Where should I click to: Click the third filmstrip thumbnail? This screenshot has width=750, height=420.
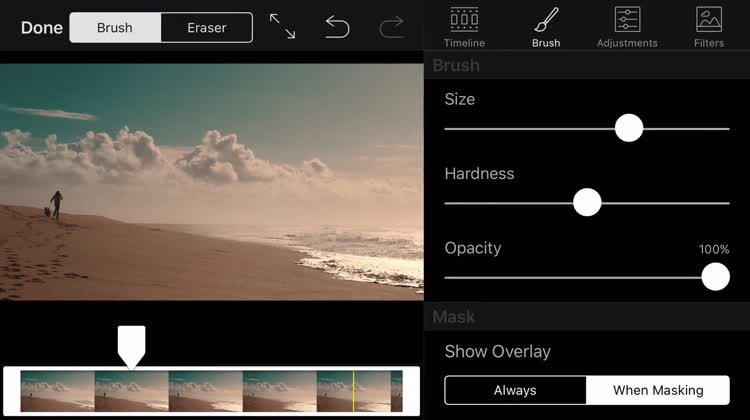(206, 391)
